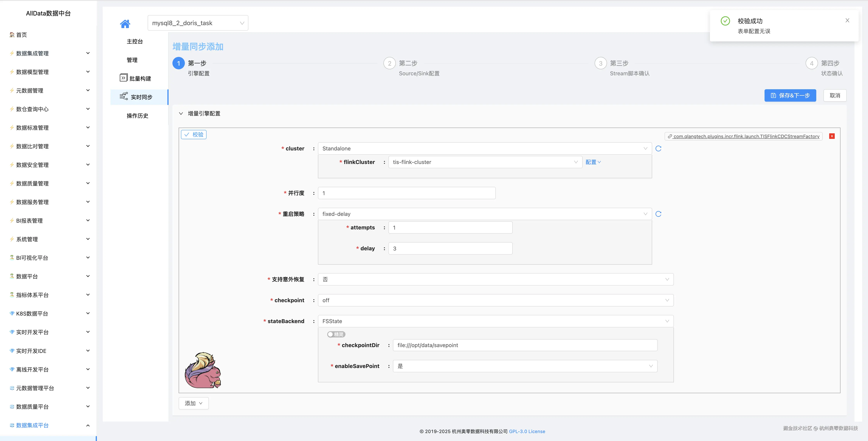
Task: Open the checkpoint dropdown showing off
Action: [x=495, y=300]
